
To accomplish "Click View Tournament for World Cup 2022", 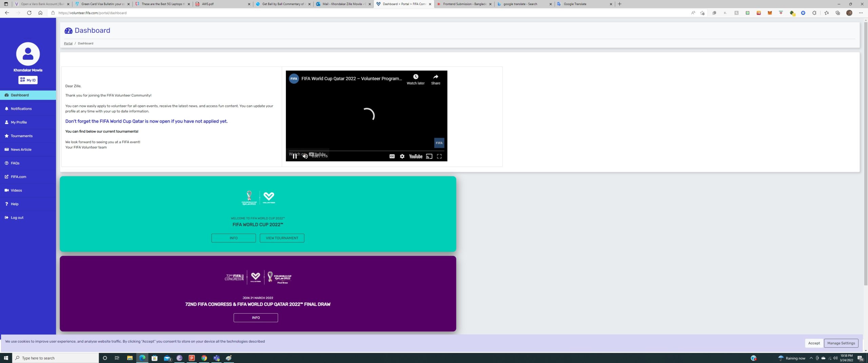I will 282,238.
